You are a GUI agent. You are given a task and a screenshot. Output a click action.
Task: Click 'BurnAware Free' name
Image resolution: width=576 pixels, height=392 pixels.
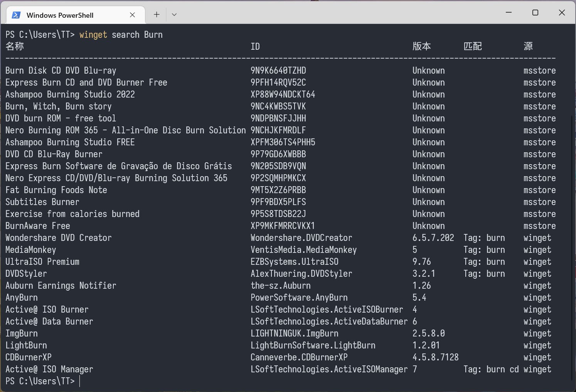38,226
